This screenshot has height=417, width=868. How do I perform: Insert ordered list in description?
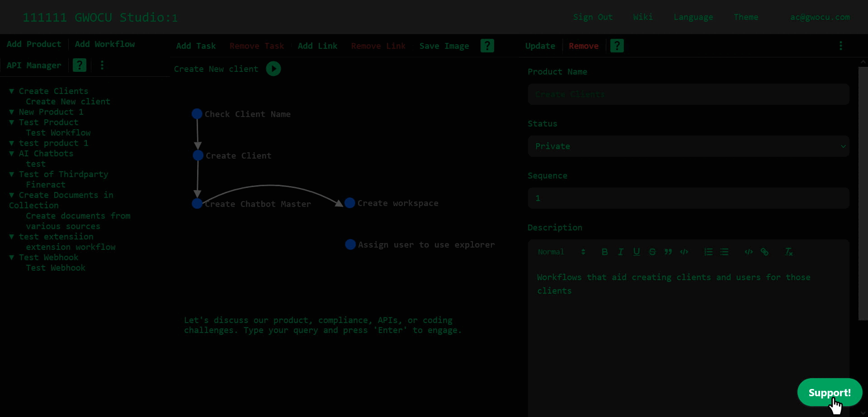pos(708,252)
